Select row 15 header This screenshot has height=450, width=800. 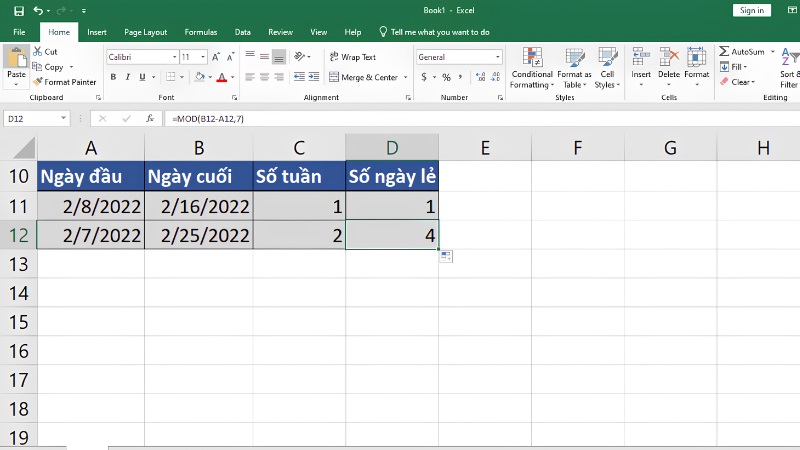click(x=18, y=322)
